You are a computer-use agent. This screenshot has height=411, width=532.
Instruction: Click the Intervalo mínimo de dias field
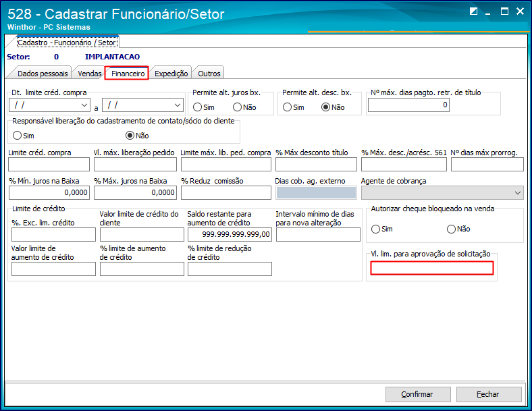point(318,235)
